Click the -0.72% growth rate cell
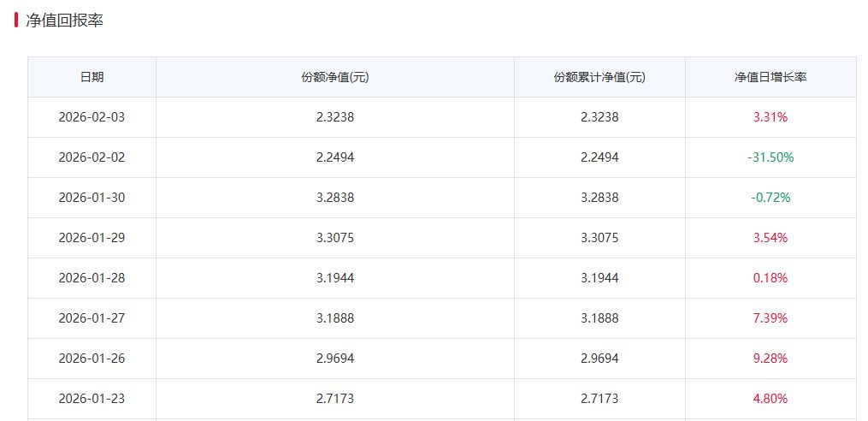Image resolution: width=868 pixels, height=421 pixels. [770, 198]
